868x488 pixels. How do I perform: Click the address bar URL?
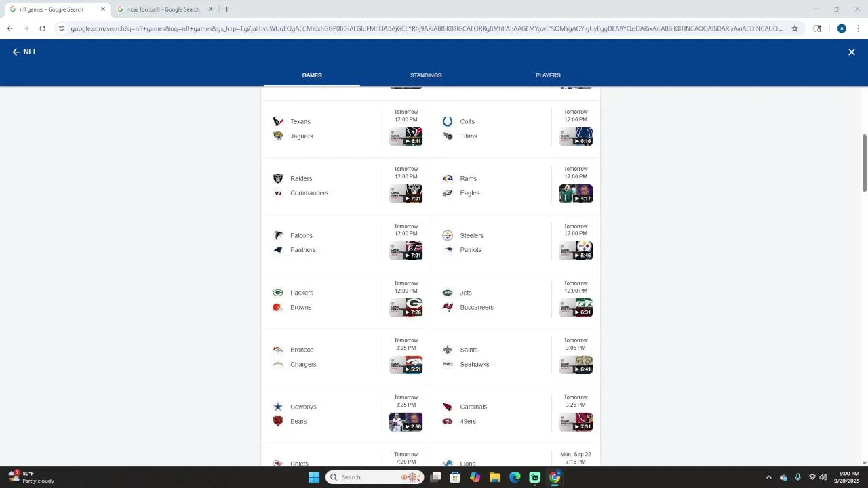[x=426, y=28]
